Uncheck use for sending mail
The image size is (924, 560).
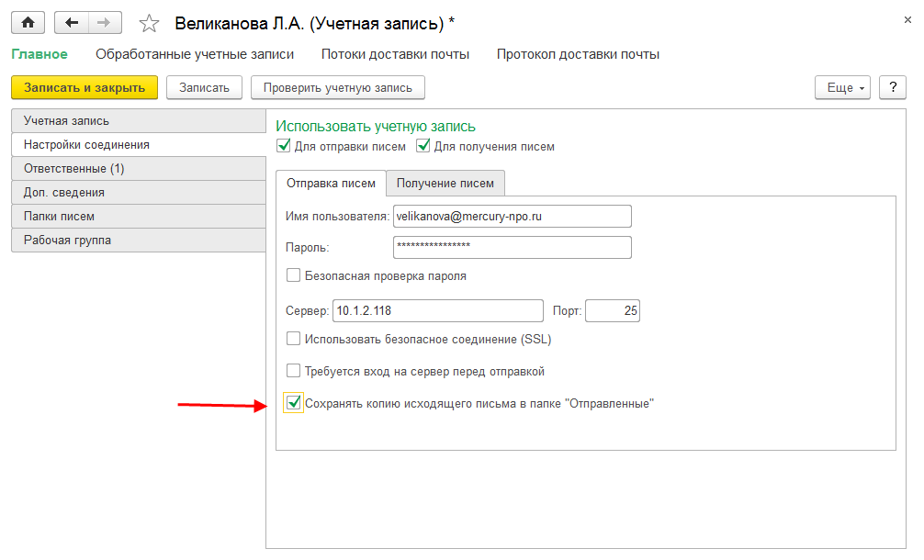pyautogui.click(x=283, y=146)
